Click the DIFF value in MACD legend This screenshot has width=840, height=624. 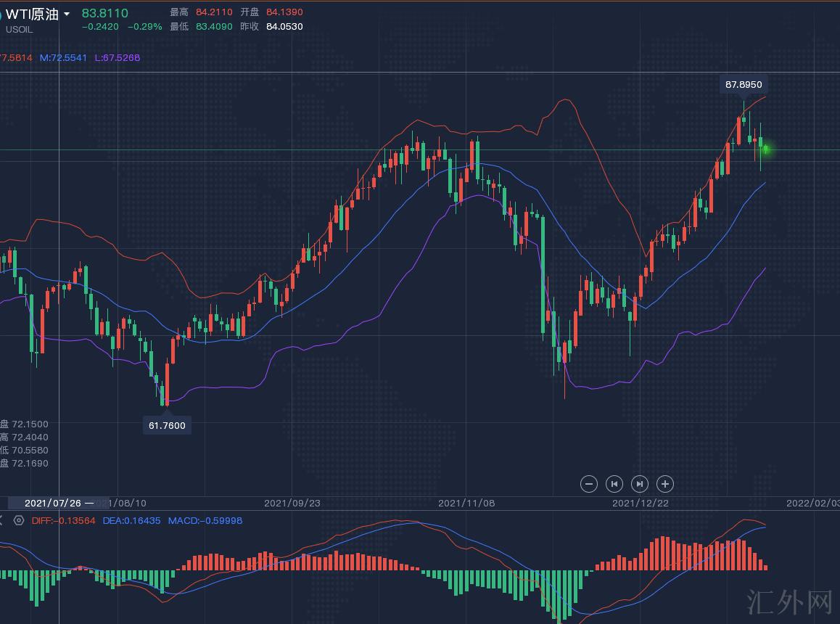coord(64,520)
